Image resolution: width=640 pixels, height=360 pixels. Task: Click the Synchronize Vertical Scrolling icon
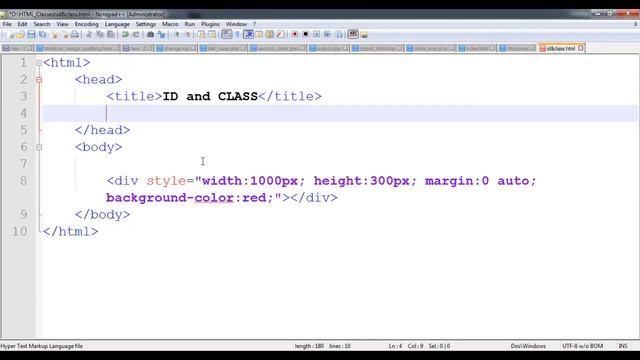201,35
